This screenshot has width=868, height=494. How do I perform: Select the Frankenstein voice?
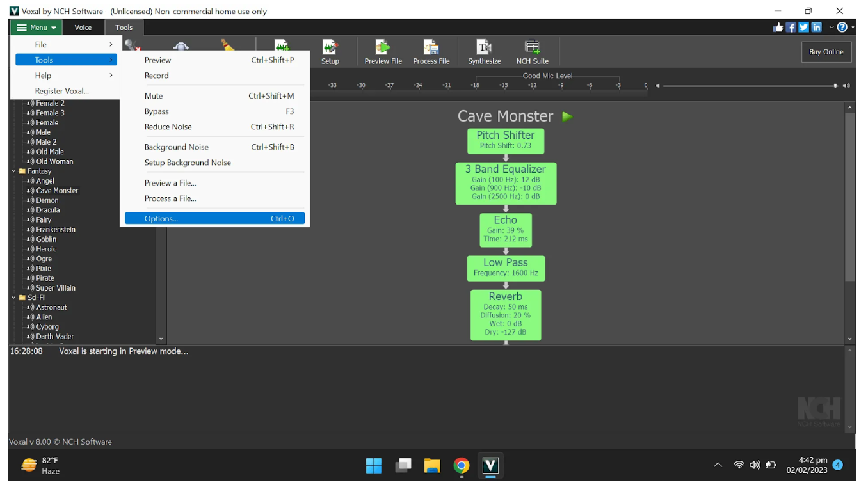[x=56, y=230]
